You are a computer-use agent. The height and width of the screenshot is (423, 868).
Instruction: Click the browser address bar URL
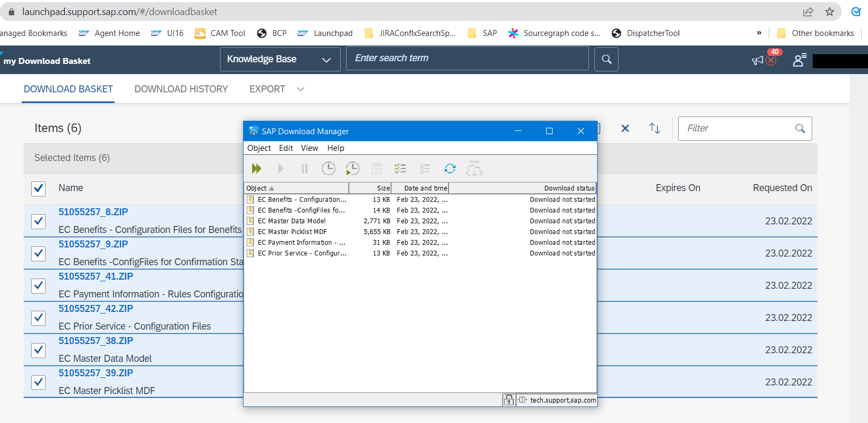(x=120, y=12)
